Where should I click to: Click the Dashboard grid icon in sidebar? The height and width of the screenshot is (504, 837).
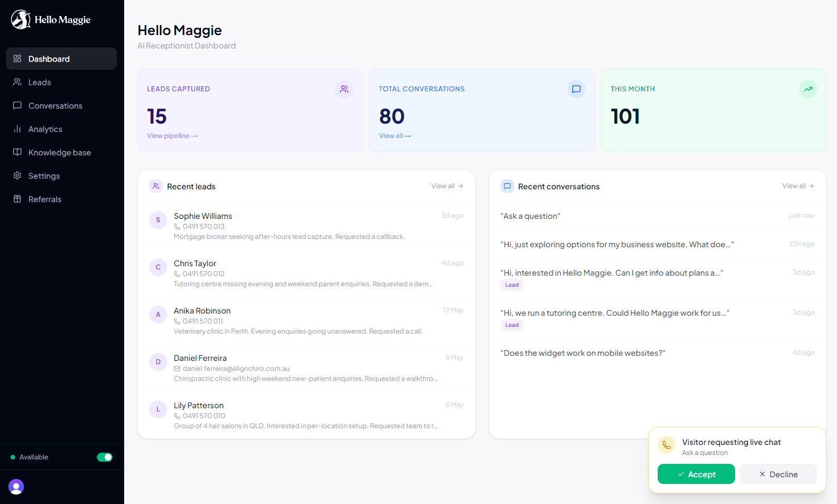pyautogui.click(x=17, y=58)
